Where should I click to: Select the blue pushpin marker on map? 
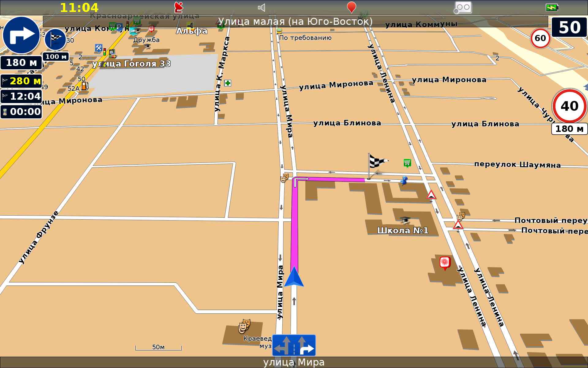coord(404,181)
